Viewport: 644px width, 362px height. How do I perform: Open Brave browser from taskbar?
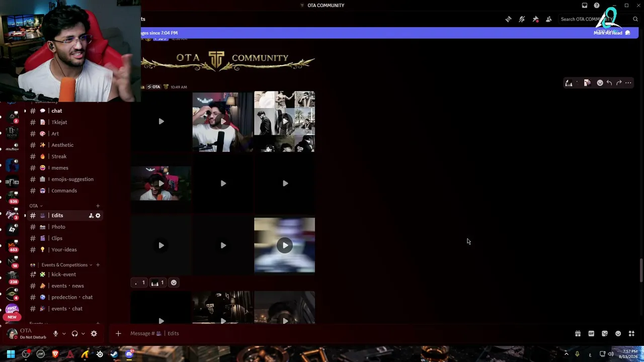[x=55, y=354]
